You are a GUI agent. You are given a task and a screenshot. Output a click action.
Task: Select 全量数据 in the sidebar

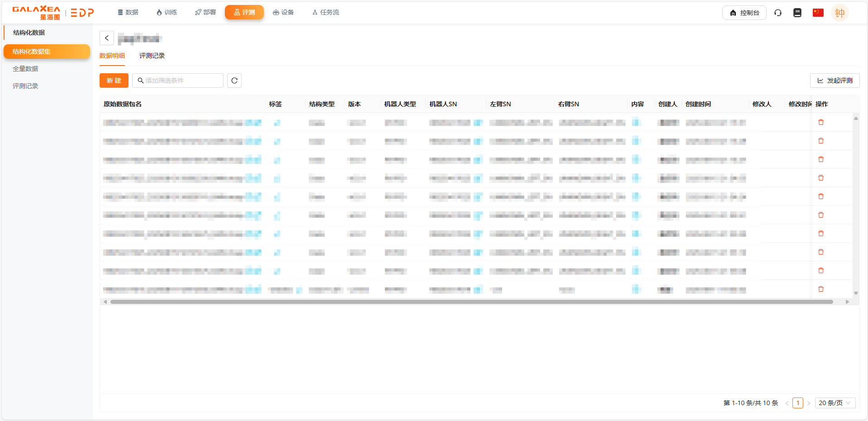(x=25, y=69)
